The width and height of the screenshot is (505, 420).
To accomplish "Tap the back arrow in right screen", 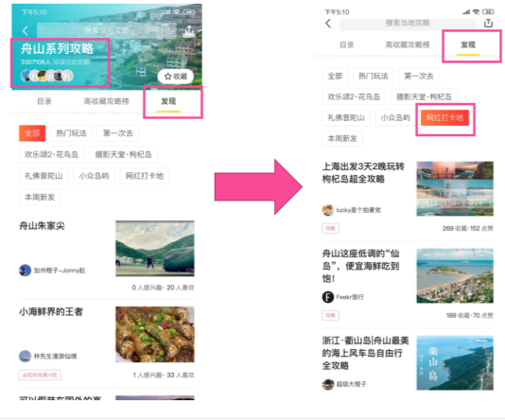I will (328, 24).
